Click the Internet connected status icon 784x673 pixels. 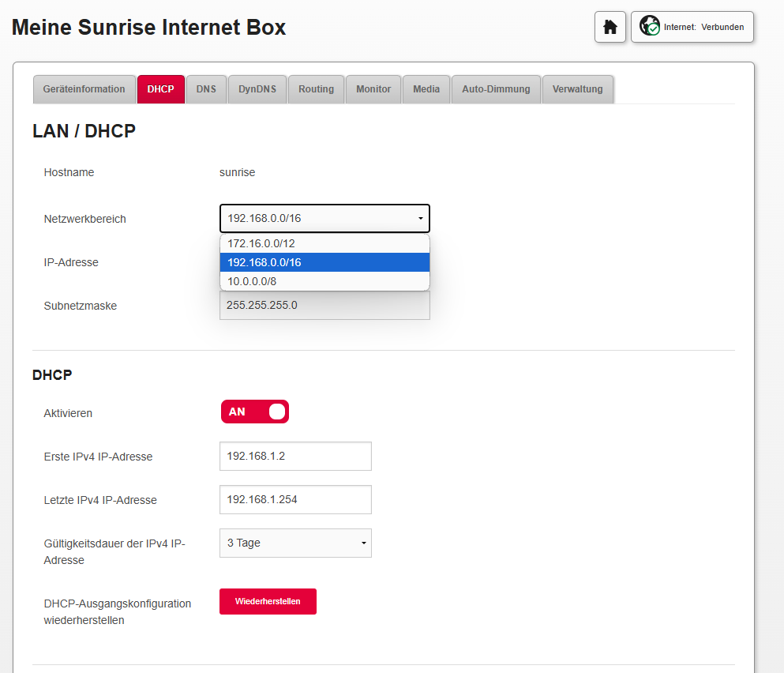pos(649,27)
